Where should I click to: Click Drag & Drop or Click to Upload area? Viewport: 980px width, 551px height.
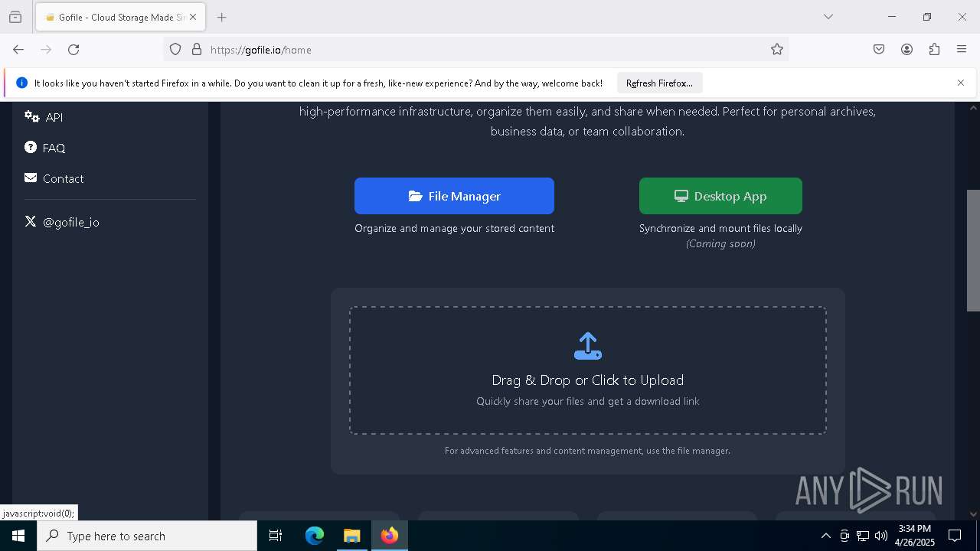click(x=588, y=370)
